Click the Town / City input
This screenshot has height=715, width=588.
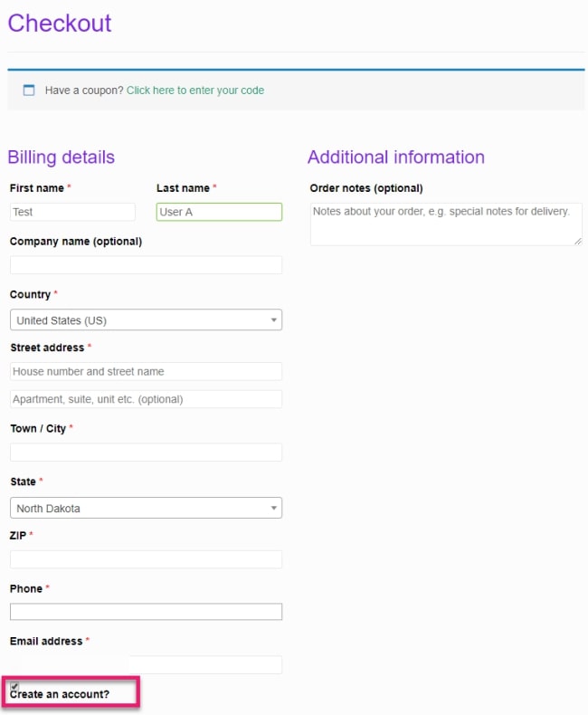tap(146, 453)
